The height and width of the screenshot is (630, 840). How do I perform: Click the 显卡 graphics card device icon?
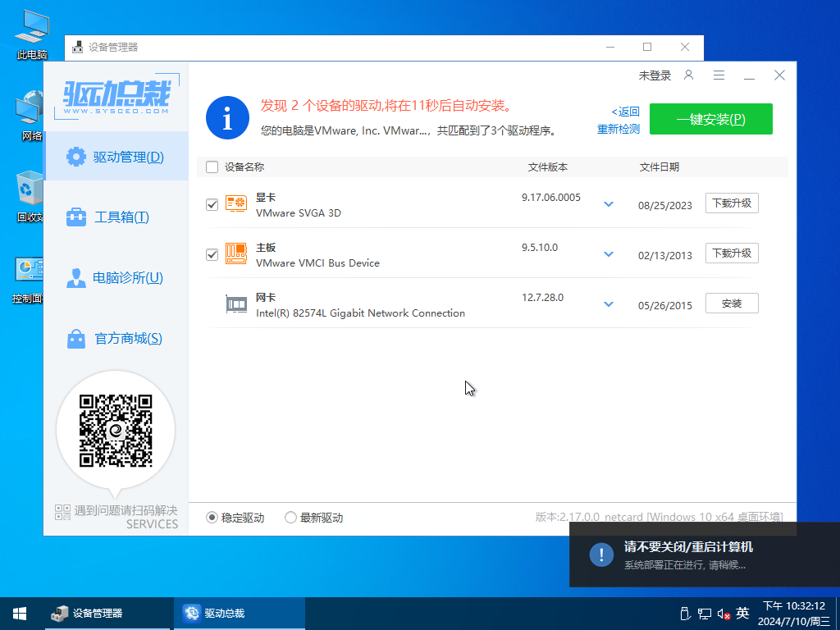(236, 203)
